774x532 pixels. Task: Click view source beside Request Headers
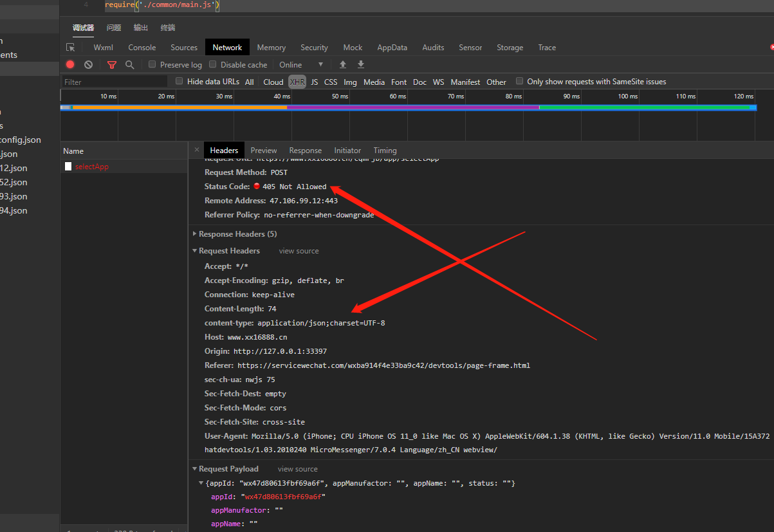coord(299,251)
